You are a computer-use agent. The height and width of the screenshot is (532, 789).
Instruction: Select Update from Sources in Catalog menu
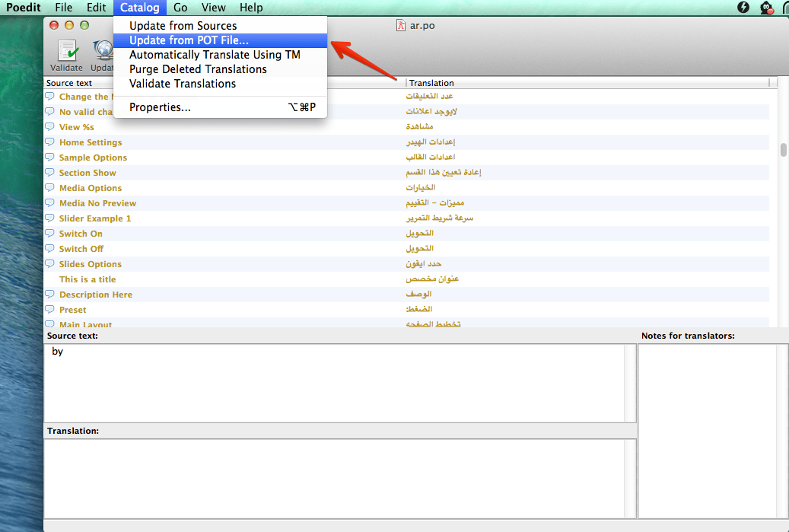click(x=183, y=26)
